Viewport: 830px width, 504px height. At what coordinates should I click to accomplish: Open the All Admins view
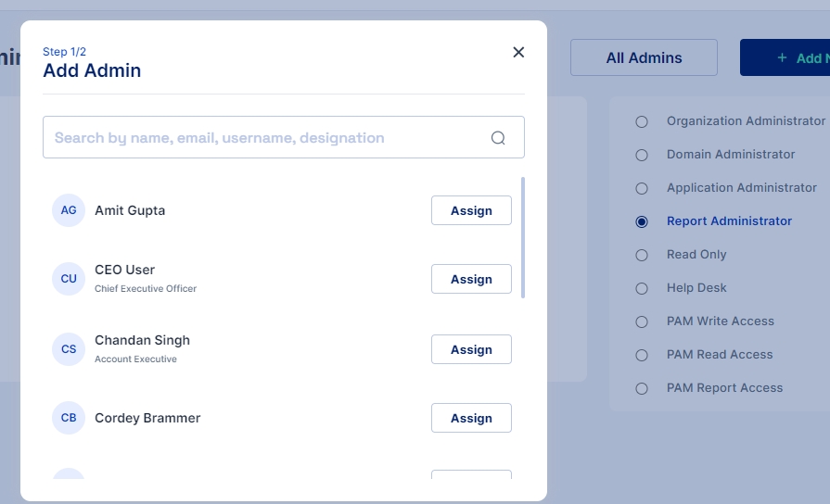click(644, 57)
